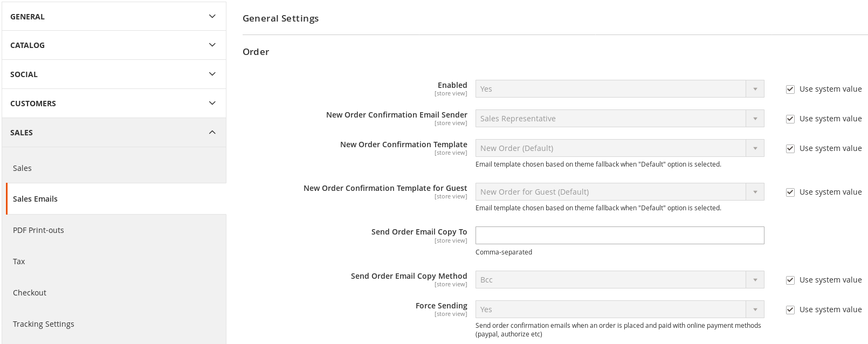
Task: Click the Send Order Email Copy To field
Action: tap(619, 235)
